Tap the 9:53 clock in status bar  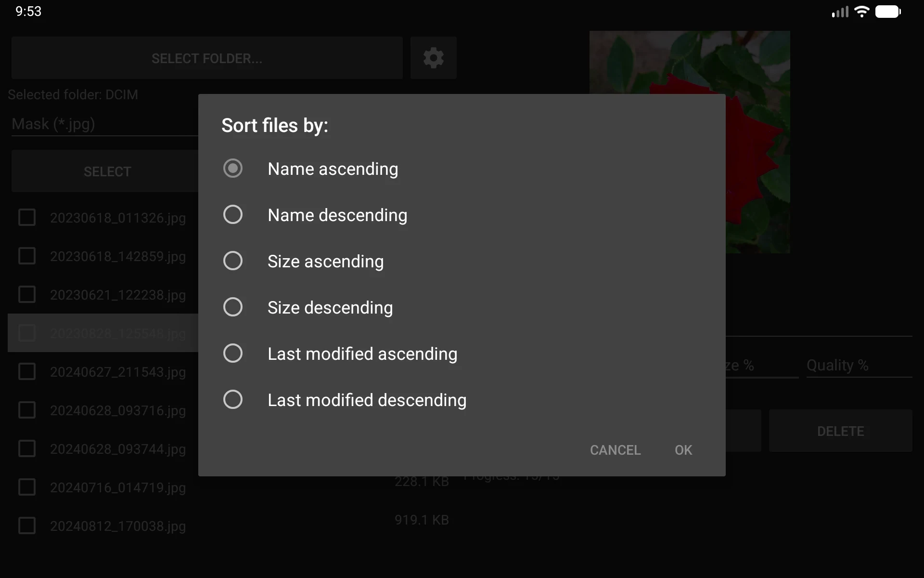28,12
